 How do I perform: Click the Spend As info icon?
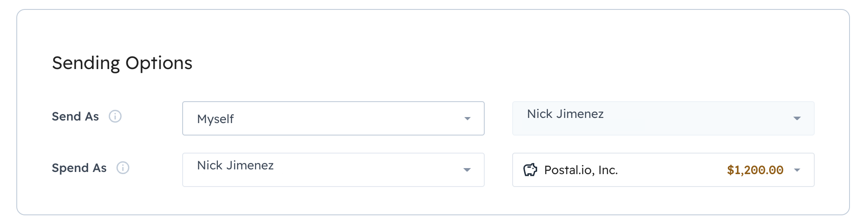coord(123,168)
